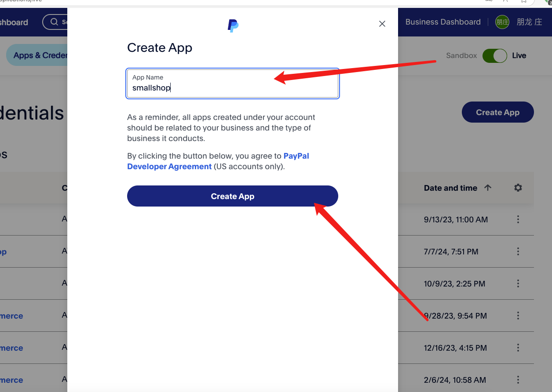Viewport: 552px width, 392px height.
Task: Open the PayPal Developer Agreement link
Action: 218,161
